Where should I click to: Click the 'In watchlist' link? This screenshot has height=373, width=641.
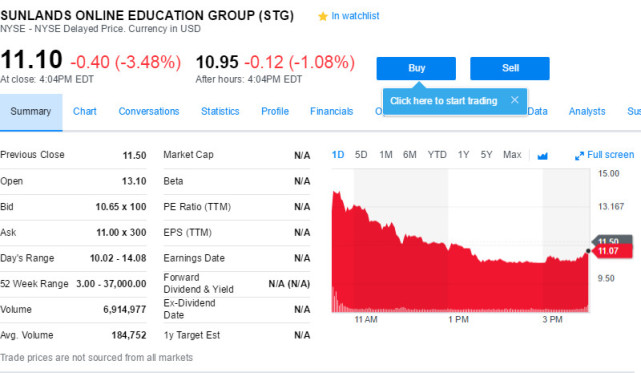355,16
